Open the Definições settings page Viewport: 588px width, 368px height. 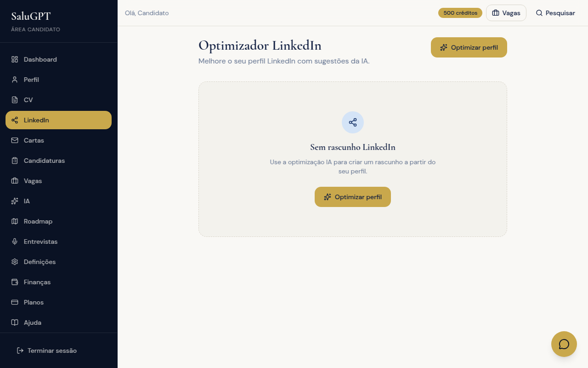(x=58, y=262)
